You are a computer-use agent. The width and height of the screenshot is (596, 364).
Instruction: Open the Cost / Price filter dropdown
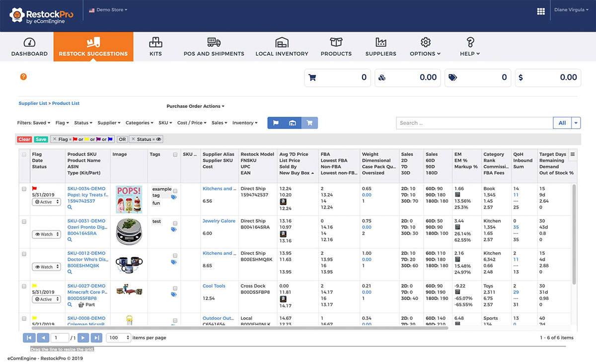(192, 123)
